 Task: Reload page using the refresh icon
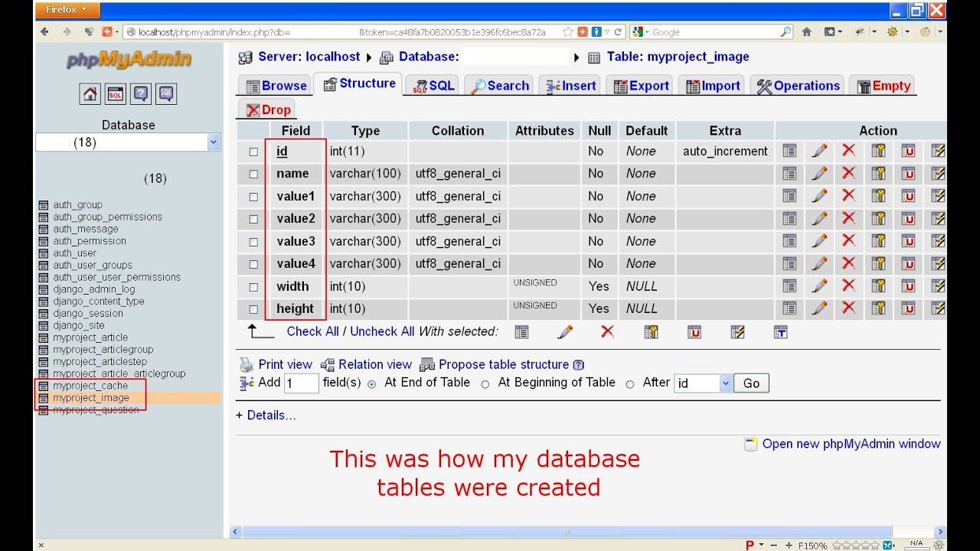pos(619,32)
